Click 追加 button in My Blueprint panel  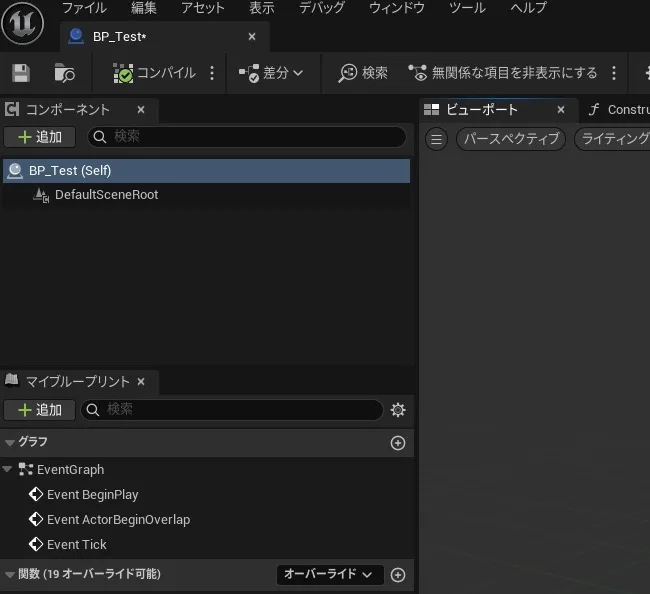tap(39, 410)
